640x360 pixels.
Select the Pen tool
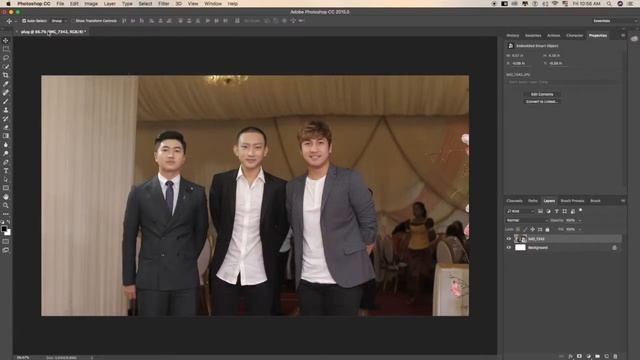pyautogui.click(x=6, y=162)
